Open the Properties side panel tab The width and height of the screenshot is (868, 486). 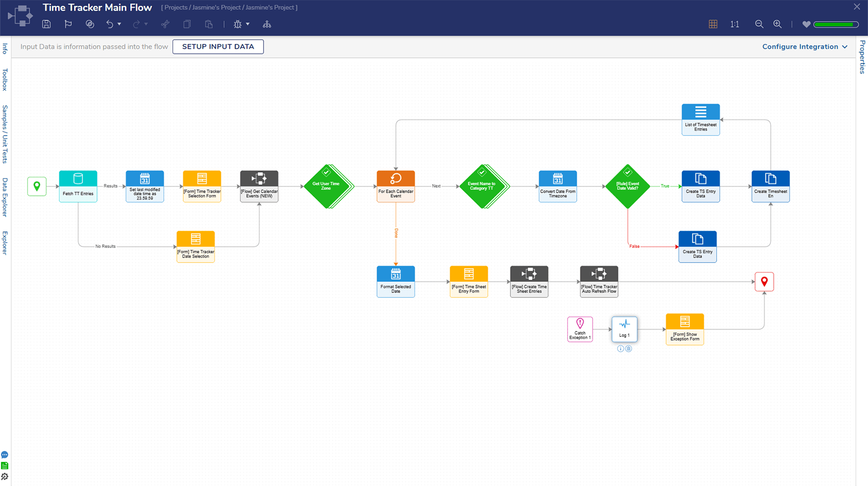(862, 57)
